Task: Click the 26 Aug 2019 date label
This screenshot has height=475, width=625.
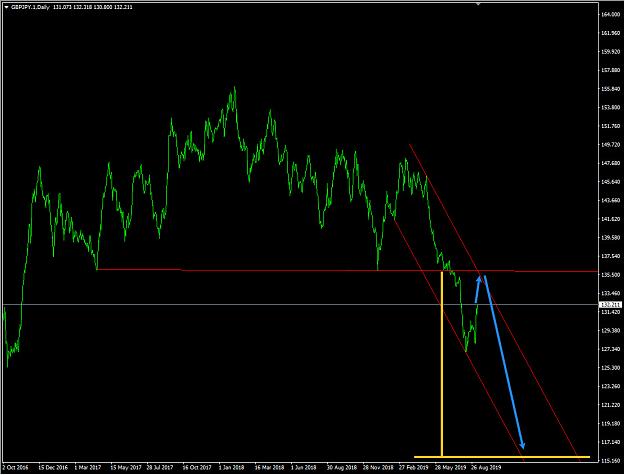Action: [x=486, y=467]
